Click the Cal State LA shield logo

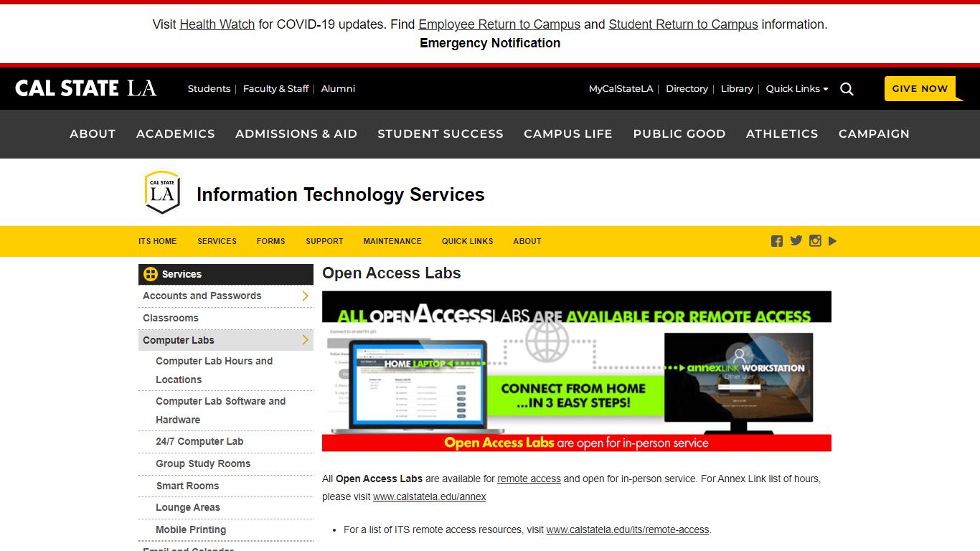pyautogui.click(x=162, y=192)
